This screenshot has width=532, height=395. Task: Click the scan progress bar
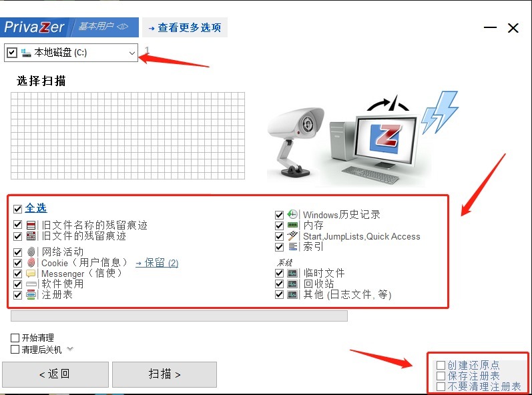click(179, 316)
